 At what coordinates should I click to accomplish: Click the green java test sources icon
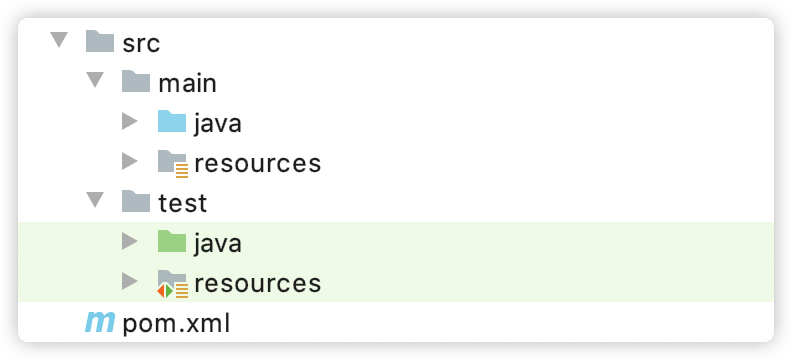click(x=172, y=242)
